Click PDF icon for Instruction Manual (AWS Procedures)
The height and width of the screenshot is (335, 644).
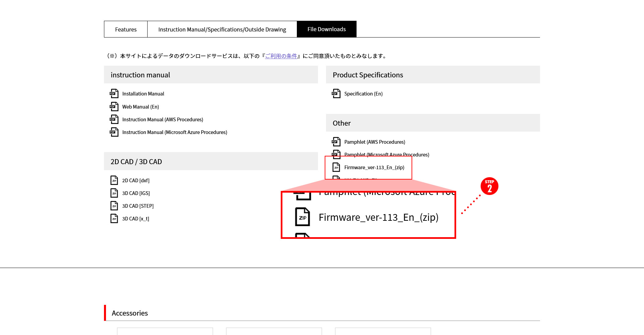coord(114,119)
